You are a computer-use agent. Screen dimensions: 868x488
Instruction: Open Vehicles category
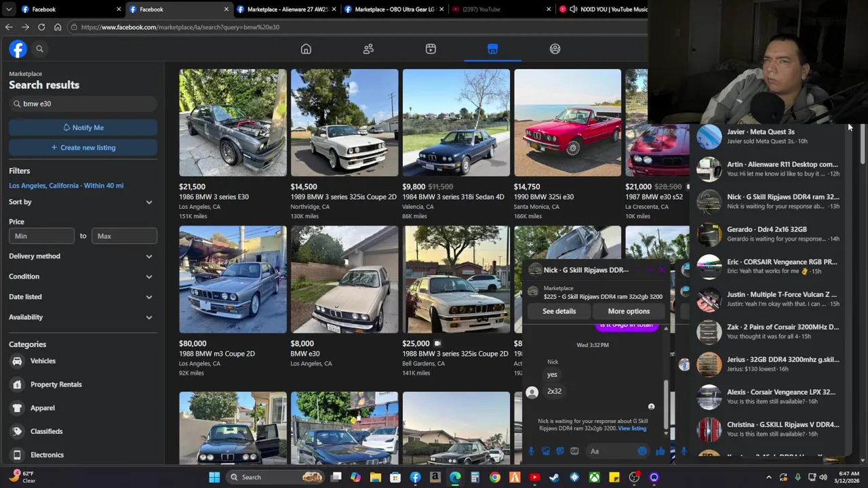click(x=83, y=361)
